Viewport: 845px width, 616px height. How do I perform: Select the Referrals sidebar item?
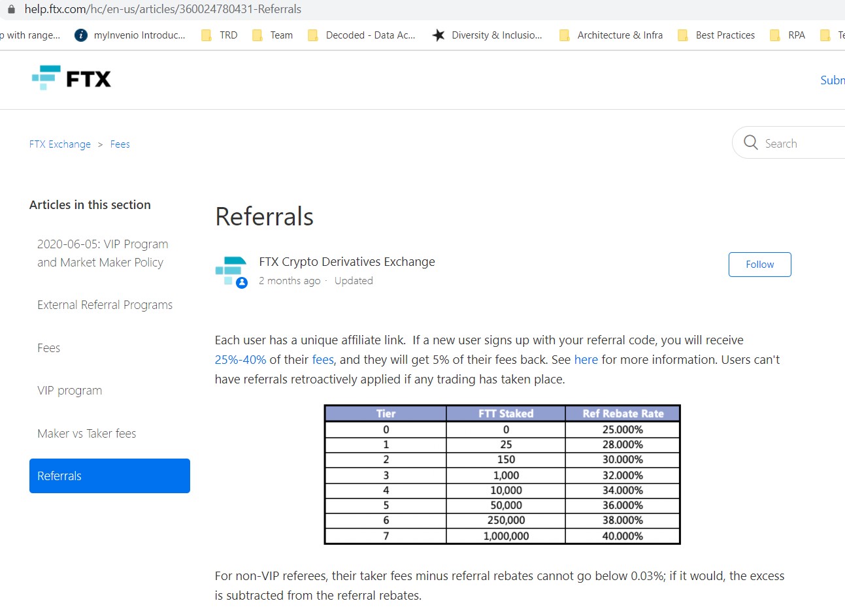coord(110,476)
